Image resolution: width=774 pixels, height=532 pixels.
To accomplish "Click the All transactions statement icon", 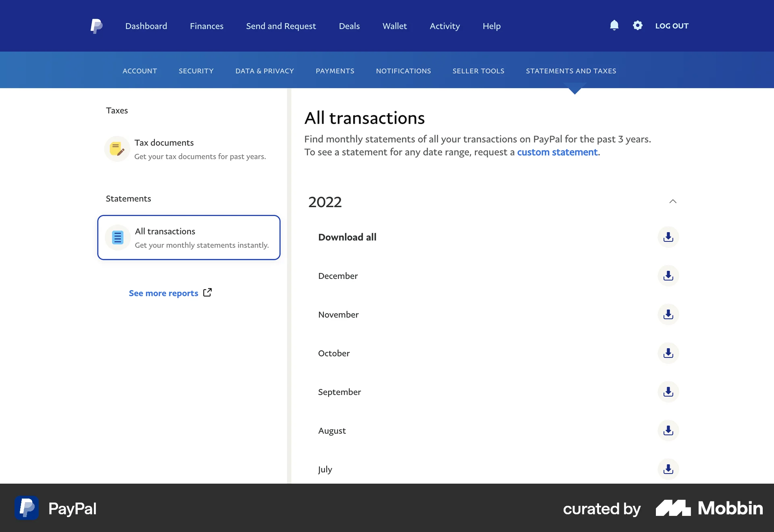I will pos(117,237).
